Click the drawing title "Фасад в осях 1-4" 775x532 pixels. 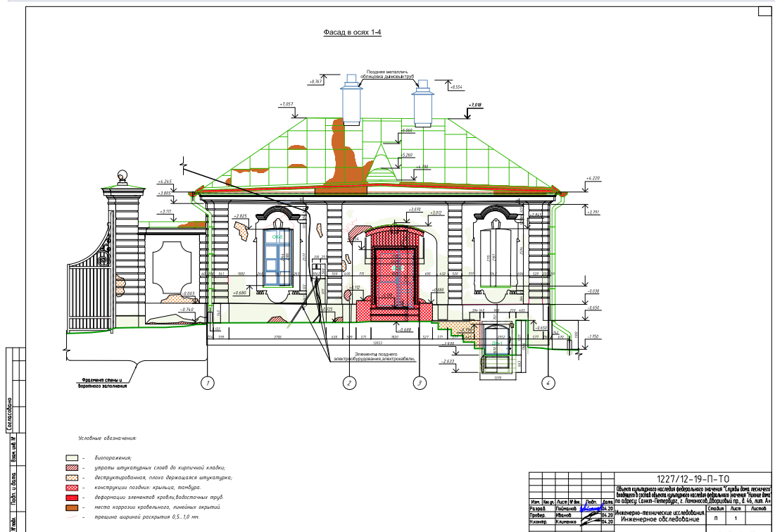click(x=353, y=32)
